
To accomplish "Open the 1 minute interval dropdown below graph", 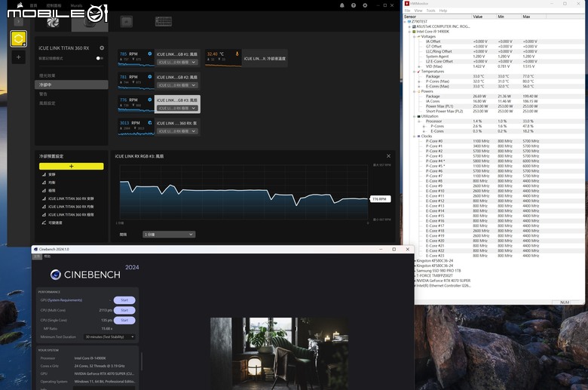I will (x=169, y=234).
